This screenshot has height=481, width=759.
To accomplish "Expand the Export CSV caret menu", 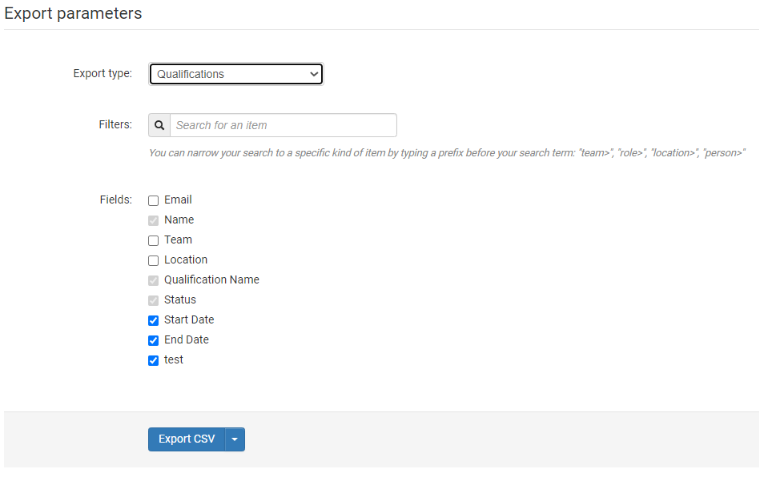I will point(235,439).
